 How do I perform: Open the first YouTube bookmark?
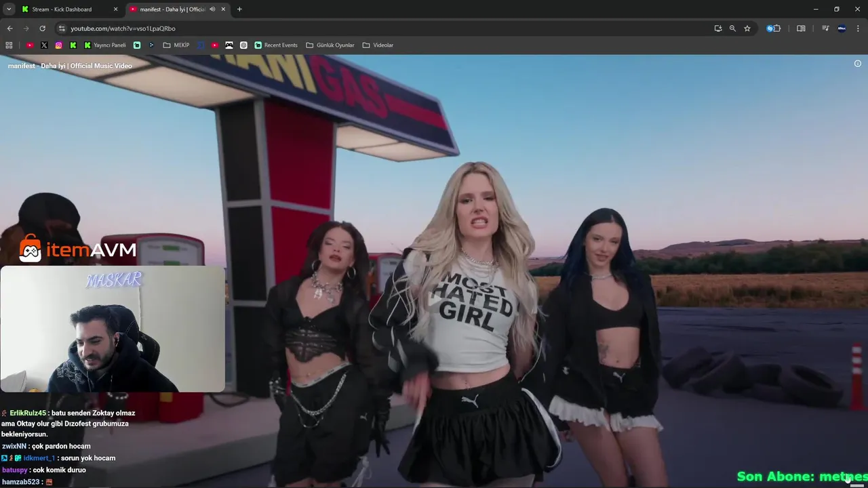point(30,45)
